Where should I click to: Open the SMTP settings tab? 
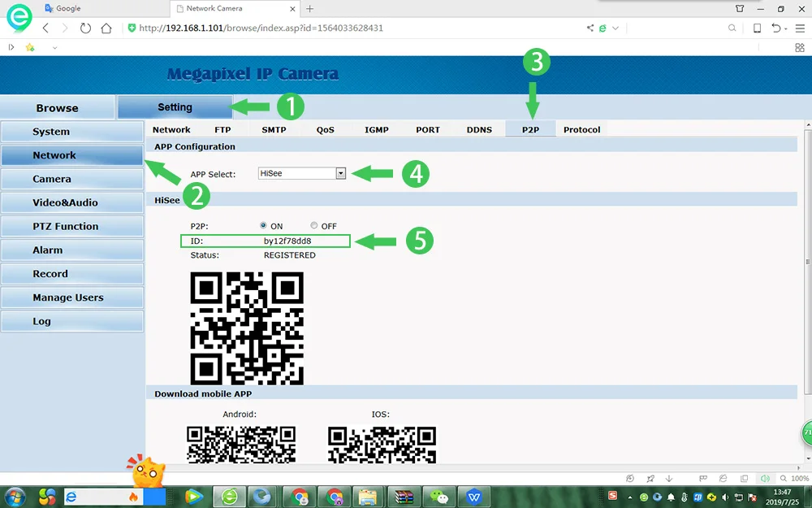pyautogui.click(x=274, y=129)
